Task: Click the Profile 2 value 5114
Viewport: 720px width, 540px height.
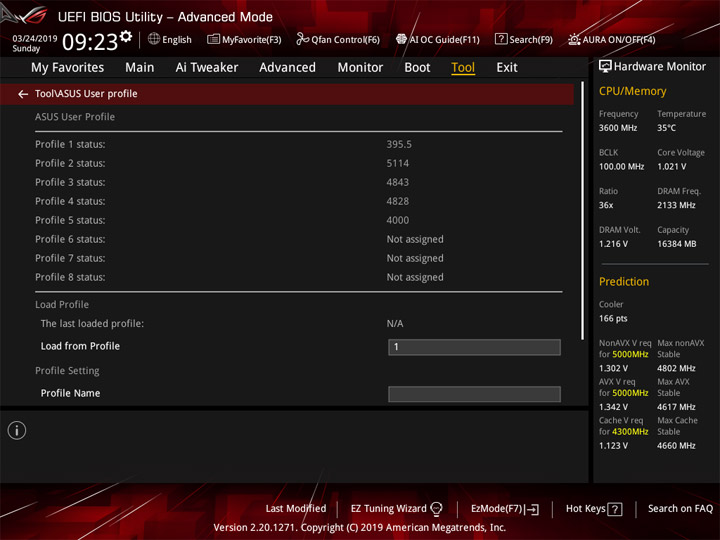Action: click(x=398, y=163)
